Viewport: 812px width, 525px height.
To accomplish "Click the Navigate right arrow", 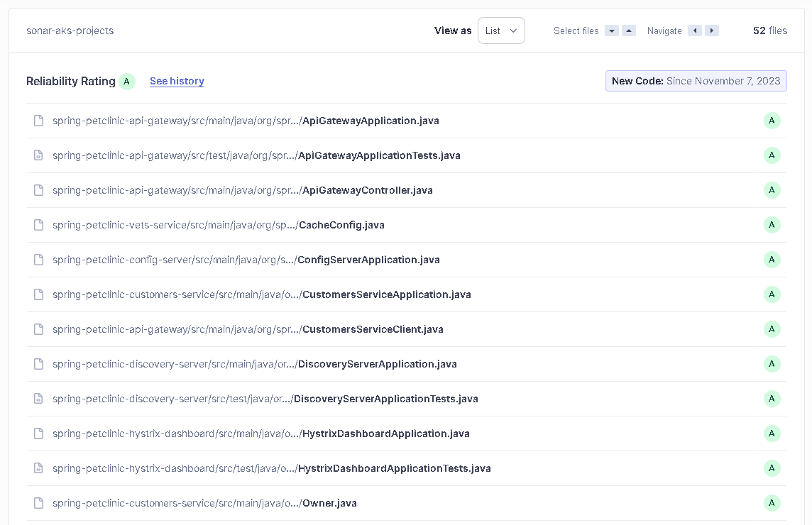I will click(711, 31).
